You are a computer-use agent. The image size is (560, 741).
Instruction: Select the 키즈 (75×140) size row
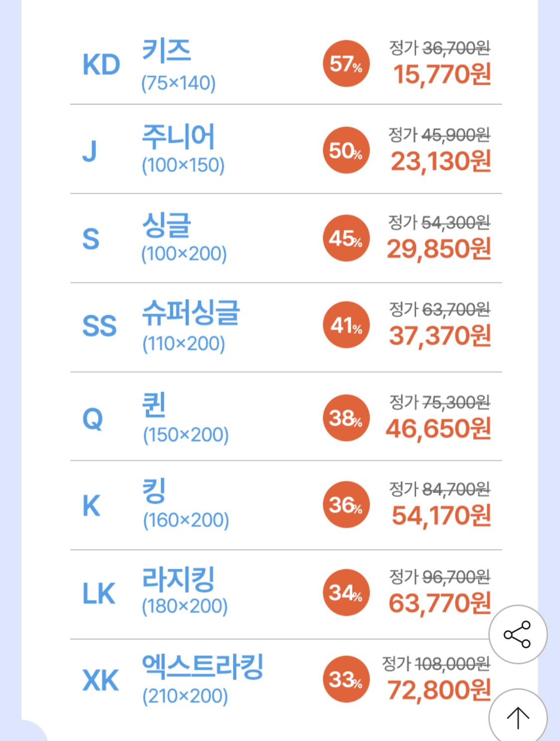coord(286,64)
